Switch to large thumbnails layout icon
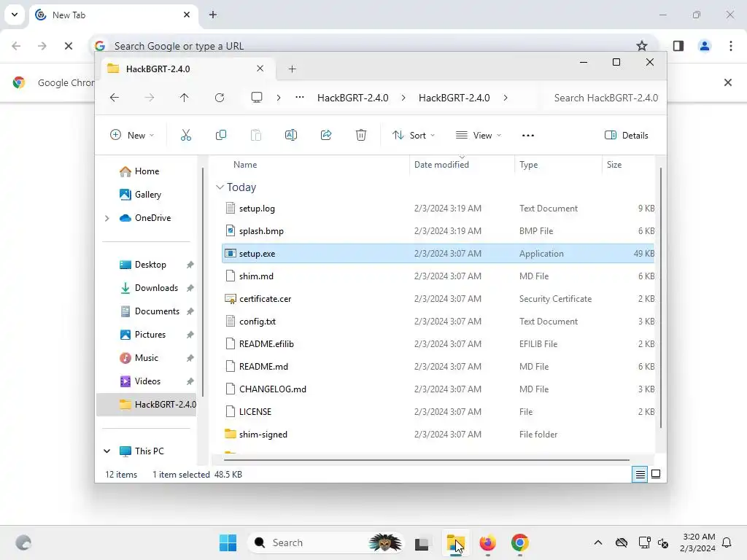Image resolution: width=747 pixels, height=560 pixels. click(x=656, y=474)
